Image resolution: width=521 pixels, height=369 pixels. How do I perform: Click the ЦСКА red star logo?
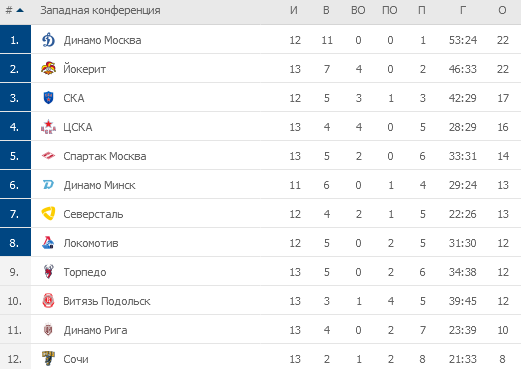click(48, 127)
